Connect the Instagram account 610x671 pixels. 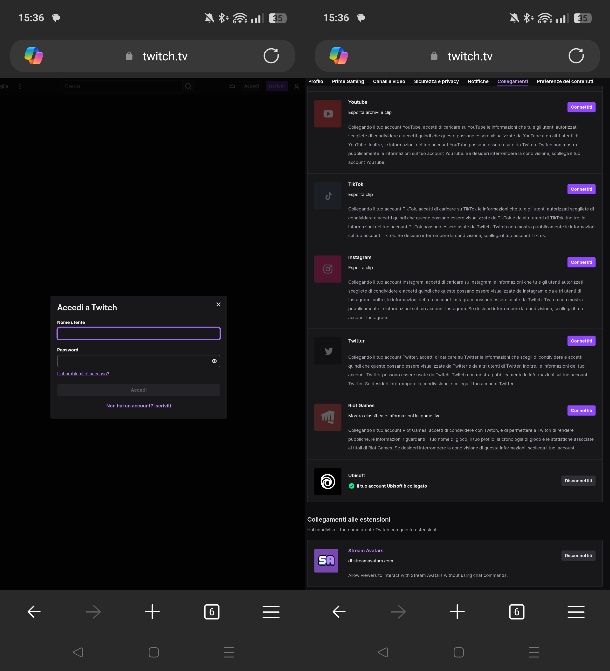pos(581,262)
